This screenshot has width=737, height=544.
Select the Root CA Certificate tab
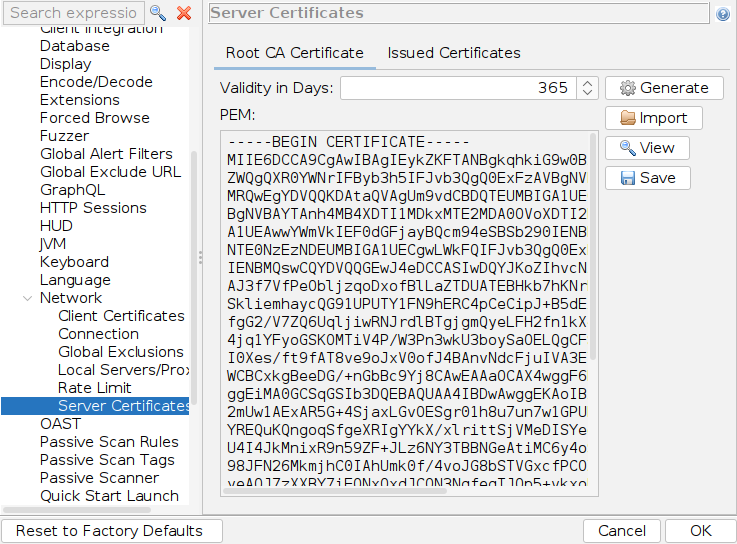click(x=294, y=53)
